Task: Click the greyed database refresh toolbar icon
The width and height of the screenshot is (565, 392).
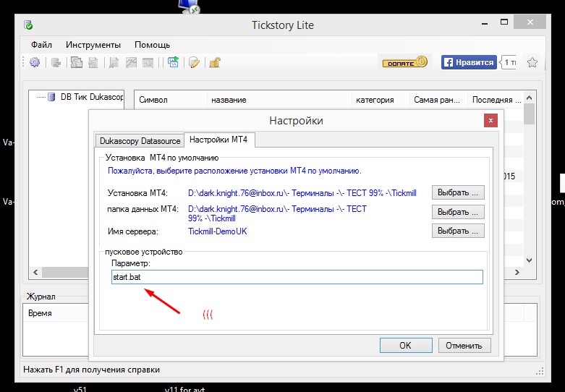Action: [x=56, y=63]
